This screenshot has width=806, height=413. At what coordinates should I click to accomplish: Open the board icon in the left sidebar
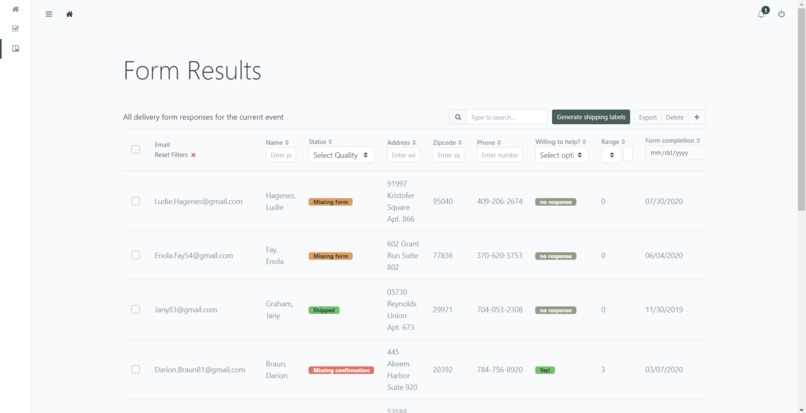click(15, 49)
